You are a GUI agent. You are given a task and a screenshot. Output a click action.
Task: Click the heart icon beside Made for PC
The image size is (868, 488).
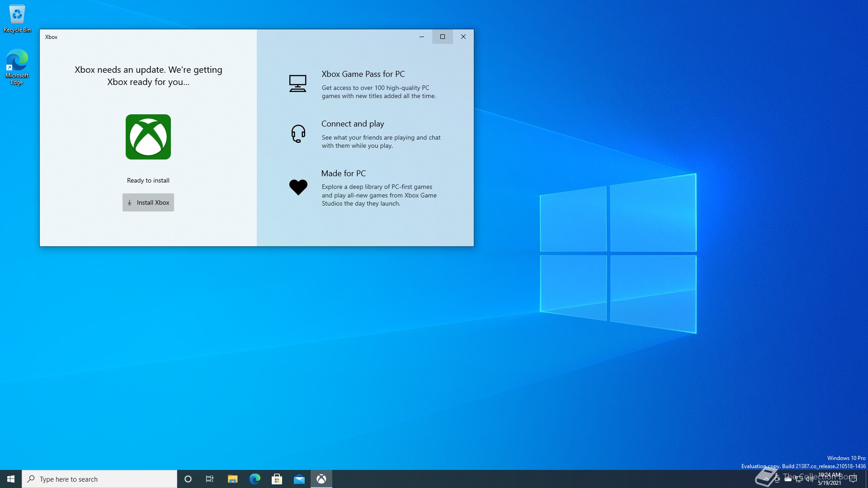pos(298,187)
